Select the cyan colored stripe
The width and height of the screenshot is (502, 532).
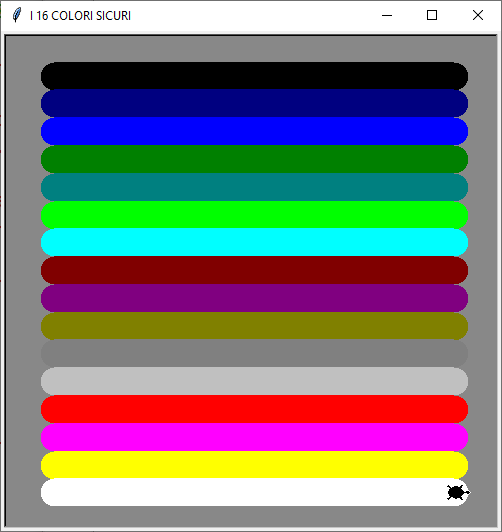(254, 242)
